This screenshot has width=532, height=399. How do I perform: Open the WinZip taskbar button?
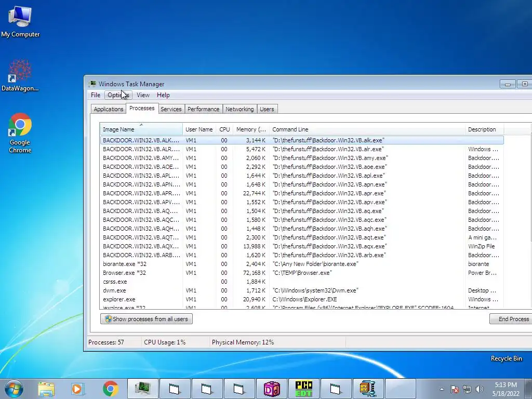368,389
